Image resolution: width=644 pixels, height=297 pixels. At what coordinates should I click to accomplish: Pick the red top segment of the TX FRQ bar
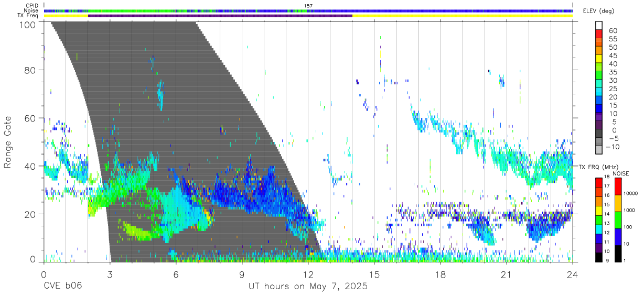point(599,183)
